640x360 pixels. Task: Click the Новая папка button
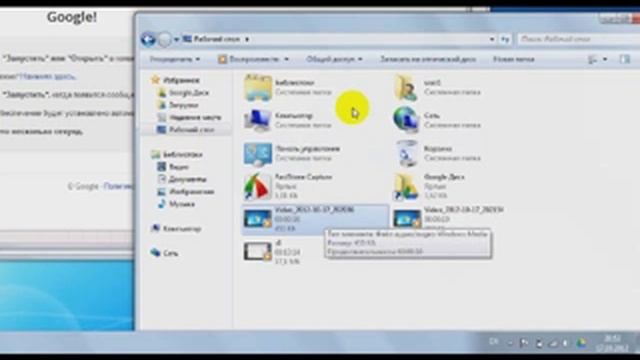coord(513,59)
